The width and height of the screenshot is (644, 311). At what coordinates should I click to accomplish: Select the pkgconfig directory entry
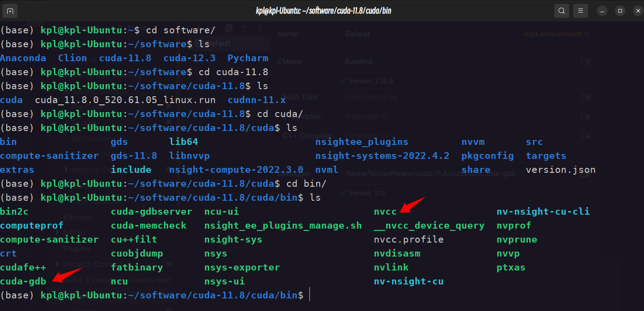487,156
